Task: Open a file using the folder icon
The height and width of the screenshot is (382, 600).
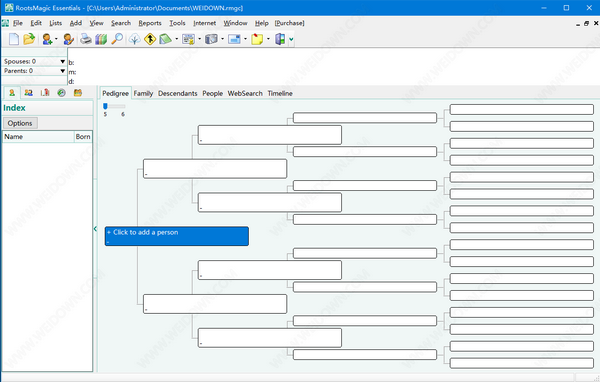Action: click(29, 39)
